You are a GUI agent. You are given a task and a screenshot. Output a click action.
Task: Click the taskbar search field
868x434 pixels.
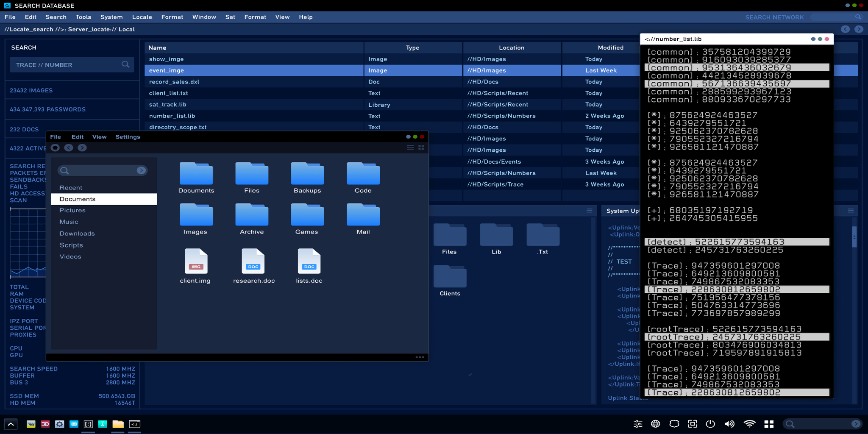coord(822,424)
